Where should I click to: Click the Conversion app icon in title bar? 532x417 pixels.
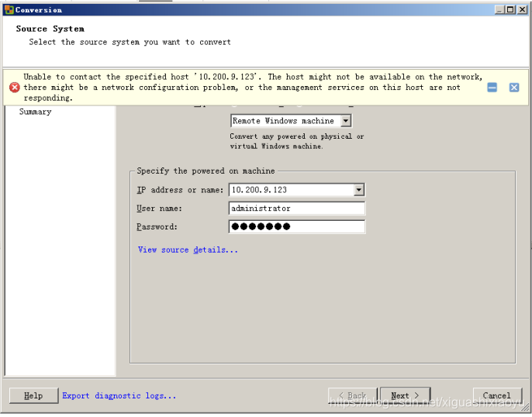click(9, 10)
